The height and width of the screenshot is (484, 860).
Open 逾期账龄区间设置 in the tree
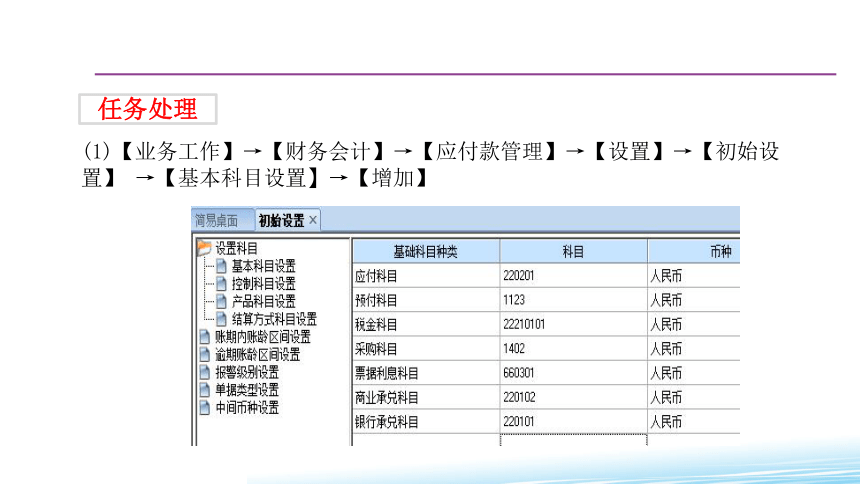coord(257,354)
